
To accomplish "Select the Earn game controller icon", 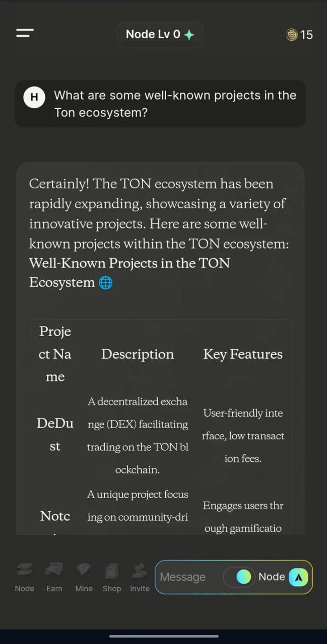I will (x=54, y=570).
